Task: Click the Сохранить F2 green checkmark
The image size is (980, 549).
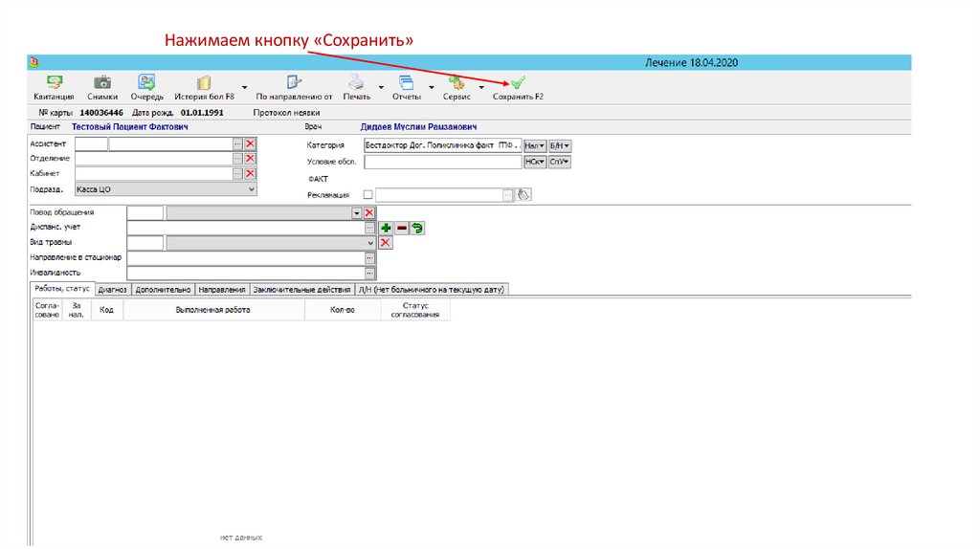Action: [518, 83]
